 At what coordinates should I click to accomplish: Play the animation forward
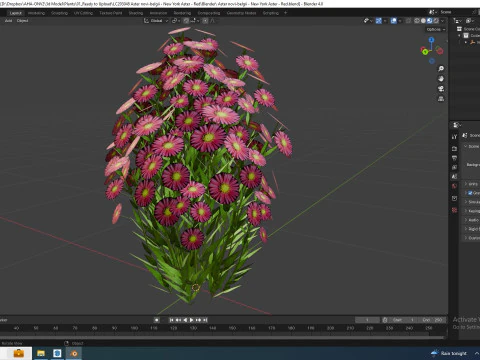pyautogui.click(x=192, y=320)
